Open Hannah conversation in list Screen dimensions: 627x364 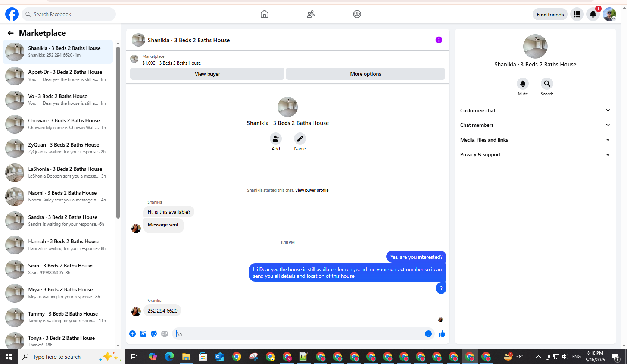pyautogui.click(x=58, y=245)
